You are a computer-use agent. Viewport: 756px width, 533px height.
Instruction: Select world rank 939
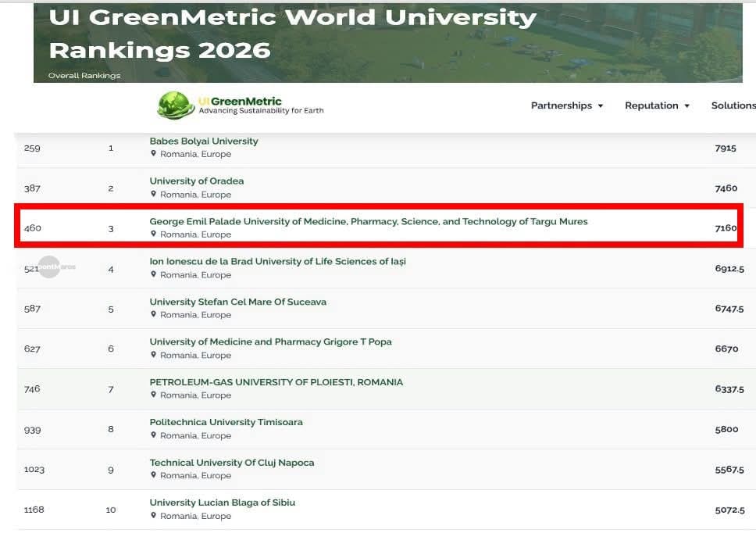[x=32, y=430]
